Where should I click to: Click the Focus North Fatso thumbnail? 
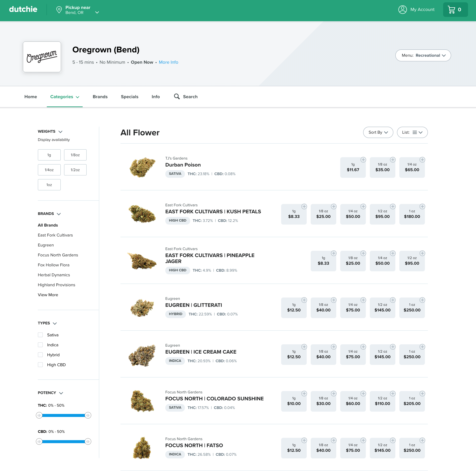[142, 448]
